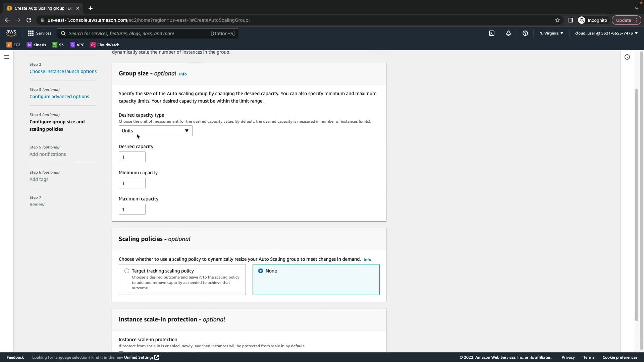The image size is (644, 362).
Task: Open the notifications bell icon
Action: click(508, 33)
